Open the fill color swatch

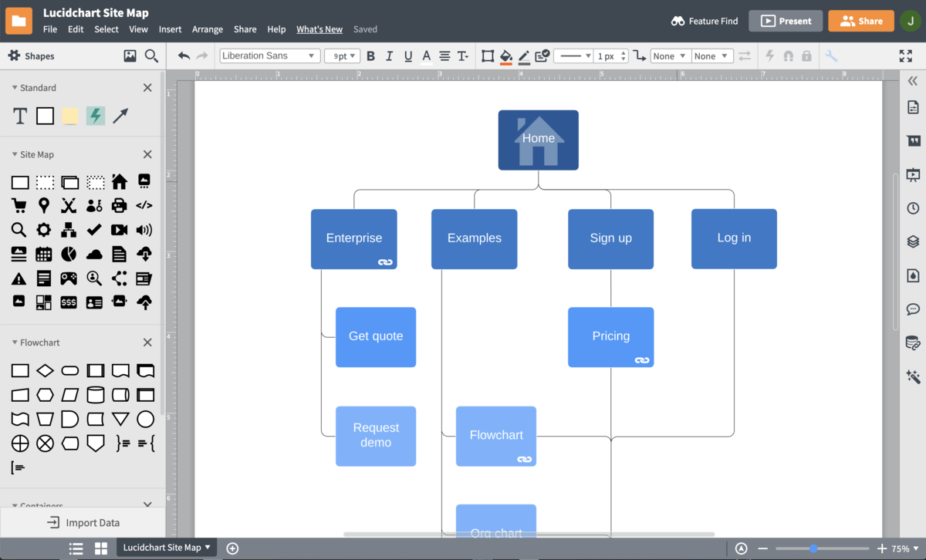coord(505,56)
